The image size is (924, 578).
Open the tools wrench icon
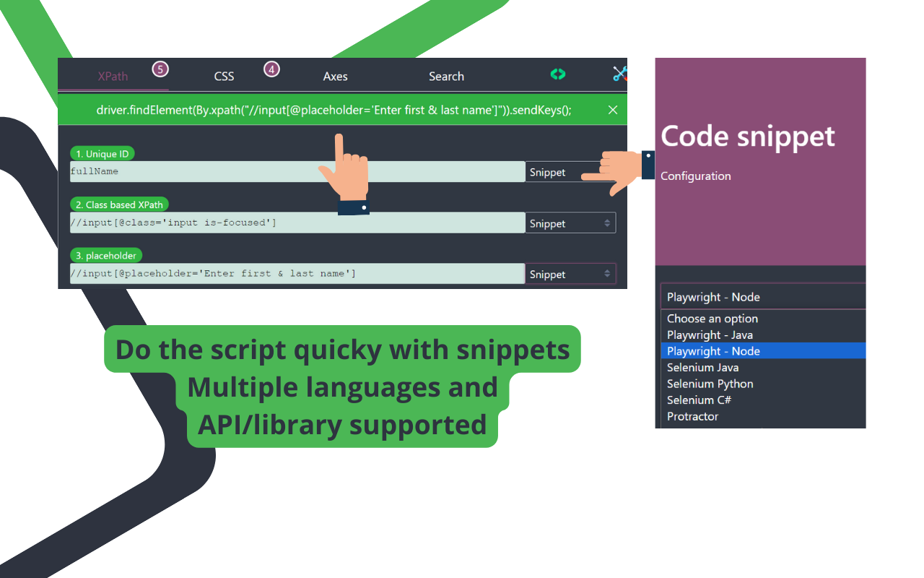(620, 74)
